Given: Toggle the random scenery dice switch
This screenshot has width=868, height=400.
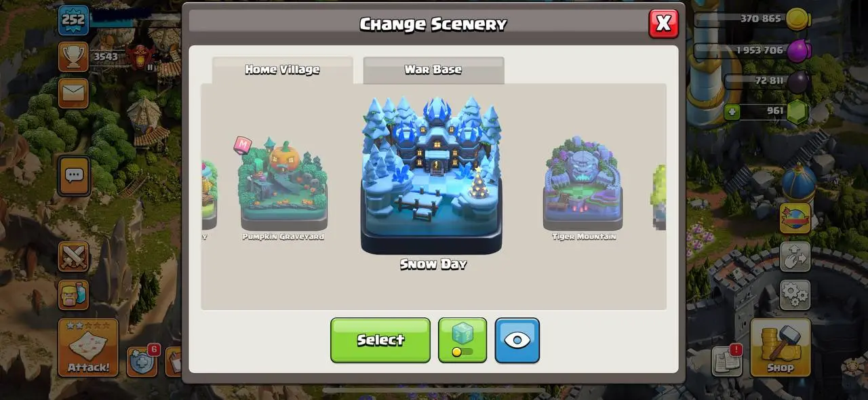Looking at the screenshot, I should (x=462, y=340).
